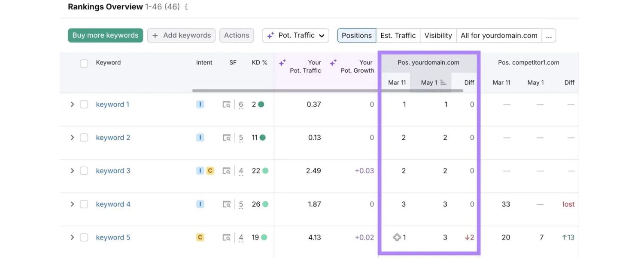Open SERP features icon for keyword 3
The height and width of the screenshot is (258, 644).
[226, 171]
